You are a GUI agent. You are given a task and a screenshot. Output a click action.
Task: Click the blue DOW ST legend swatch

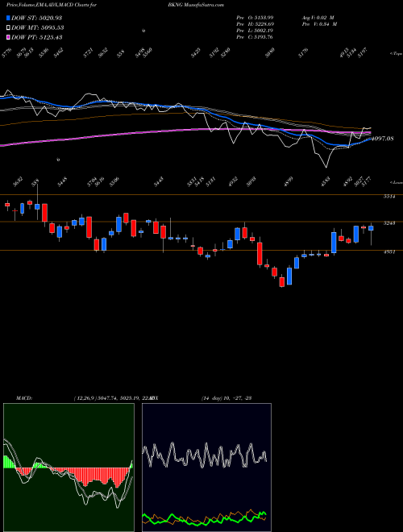tap(9, 18)
